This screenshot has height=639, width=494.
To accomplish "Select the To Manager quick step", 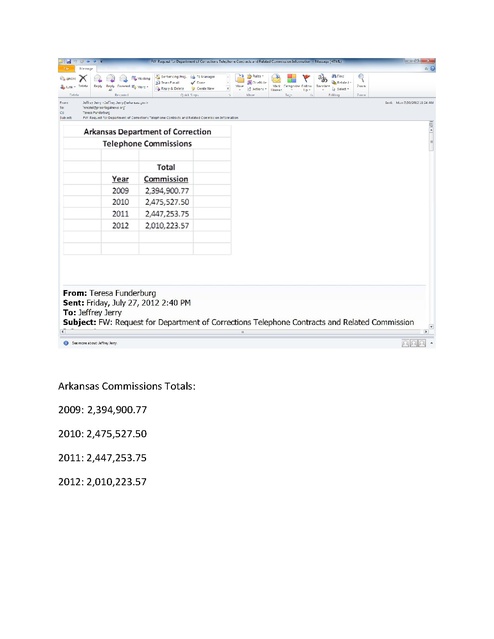I will (203, 77).
